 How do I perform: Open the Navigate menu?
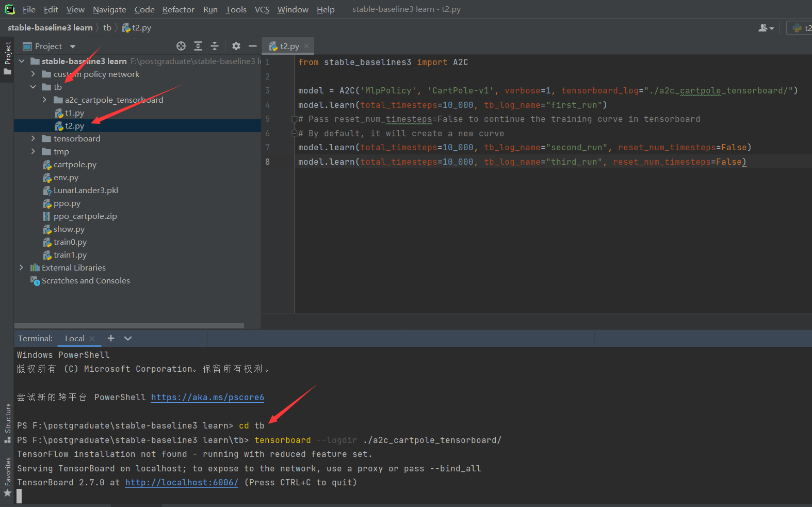click(109, 9)
